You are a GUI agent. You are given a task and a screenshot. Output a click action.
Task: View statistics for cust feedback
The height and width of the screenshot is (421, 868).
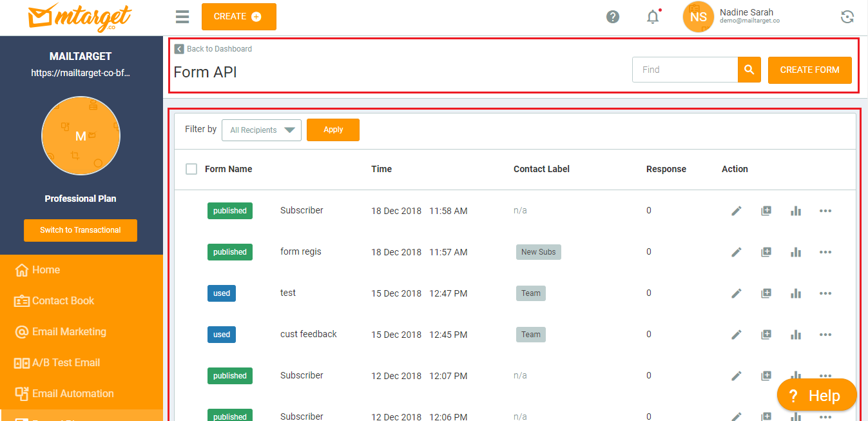pos(796,335)
